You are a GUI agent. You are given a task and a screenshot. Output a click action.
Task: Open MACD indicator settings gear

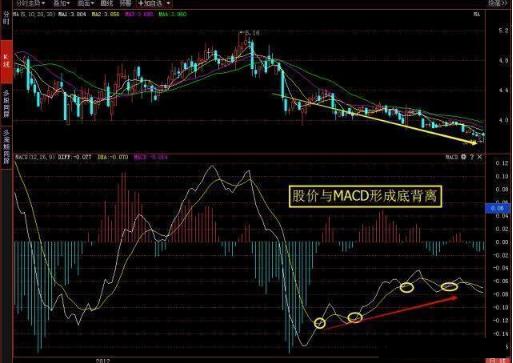point(464,157)
